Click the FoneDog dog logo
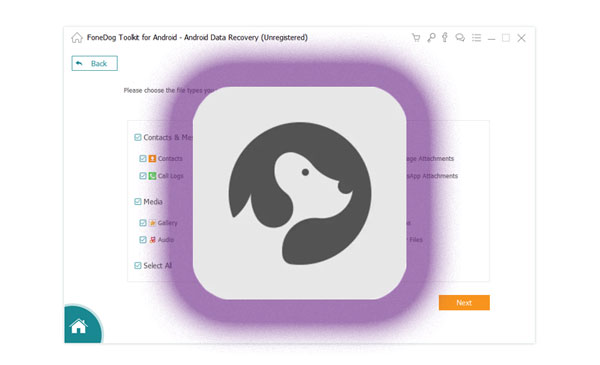This screenshot has width=600, height=365. coord(300,193)
